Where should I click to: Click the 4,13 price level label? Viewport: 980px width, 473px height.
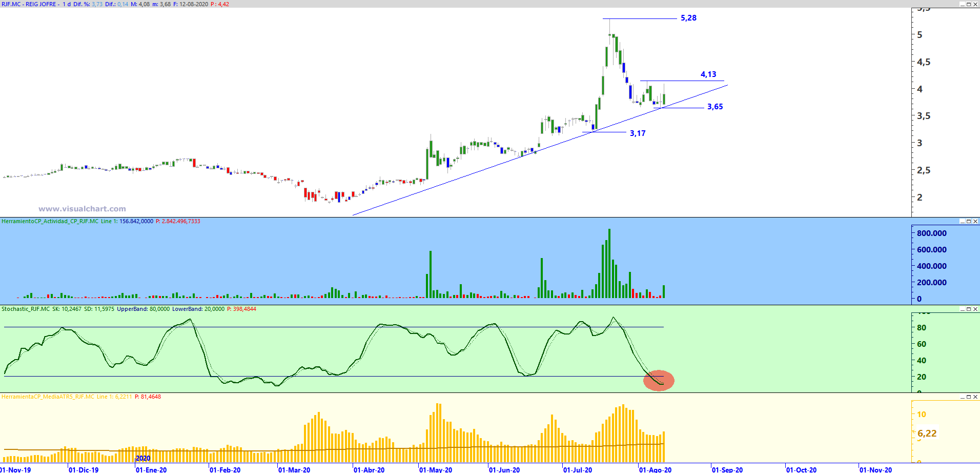coord(708,74)
